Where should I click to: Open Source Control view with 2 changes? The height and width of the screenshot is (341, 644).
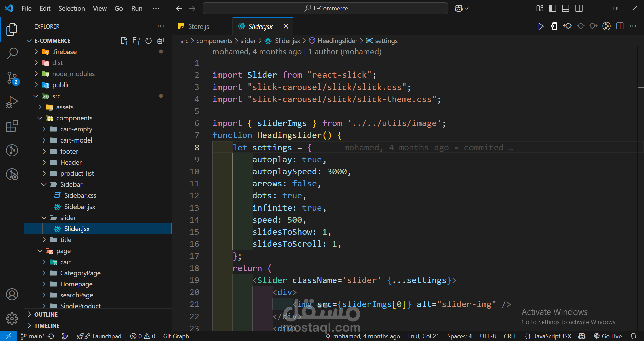12,78
